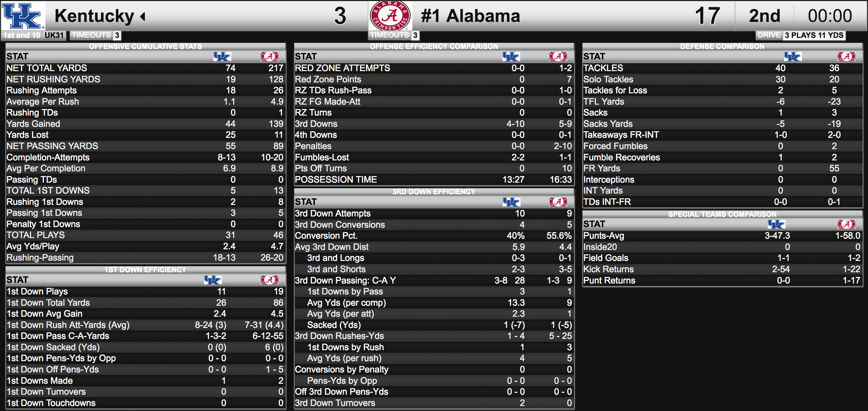Click the Kentucky UK logo in the scoreboard
Viewport: 868px width, 411px height.
pyautogui.click(x=22, y=15)
